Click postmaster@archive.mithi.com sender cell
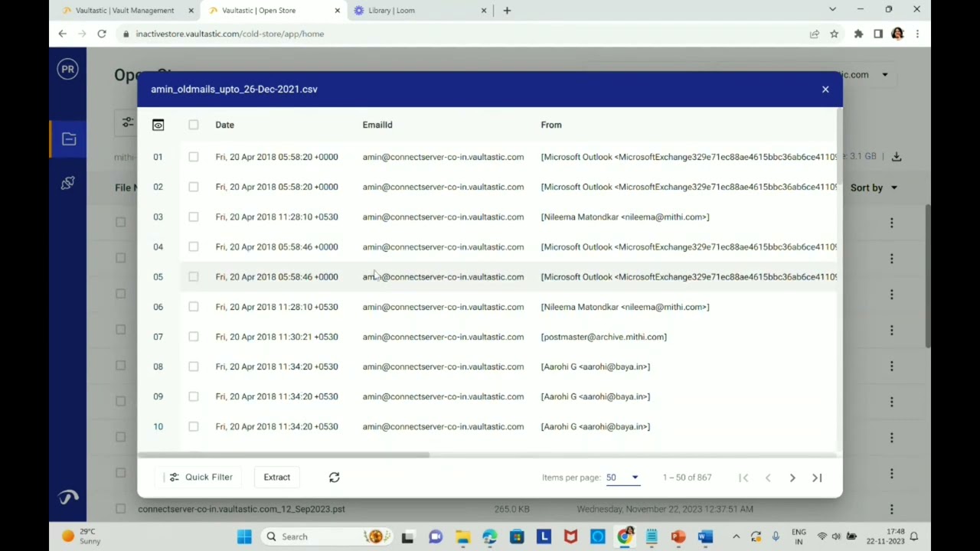Image resolution: width=980 pixels, height=551 pixels. [604, 337]
